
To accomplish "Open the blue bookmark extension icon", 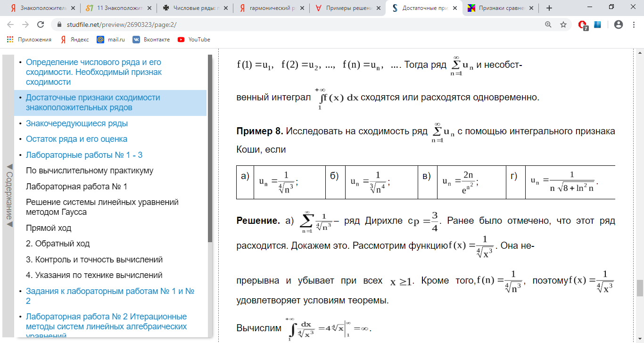I will [x=597, y=25].
